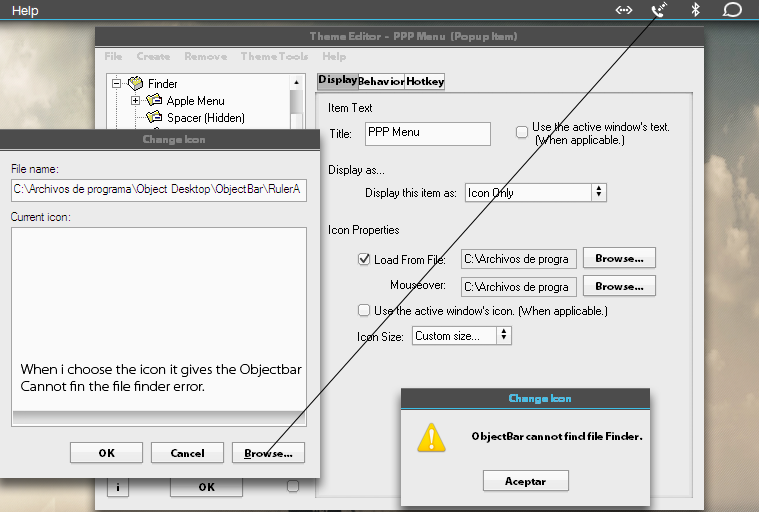Collapse the Finder tree node
The image size is (759, 512).
pos(116,83)
